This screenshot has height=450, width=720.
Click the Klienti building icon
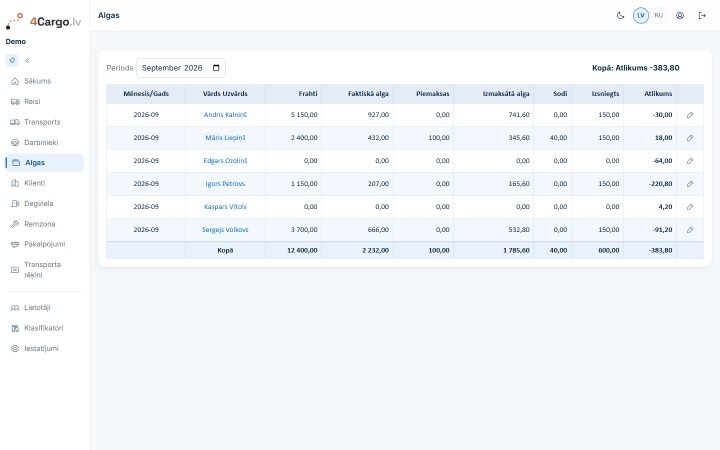tap(15, 183)
